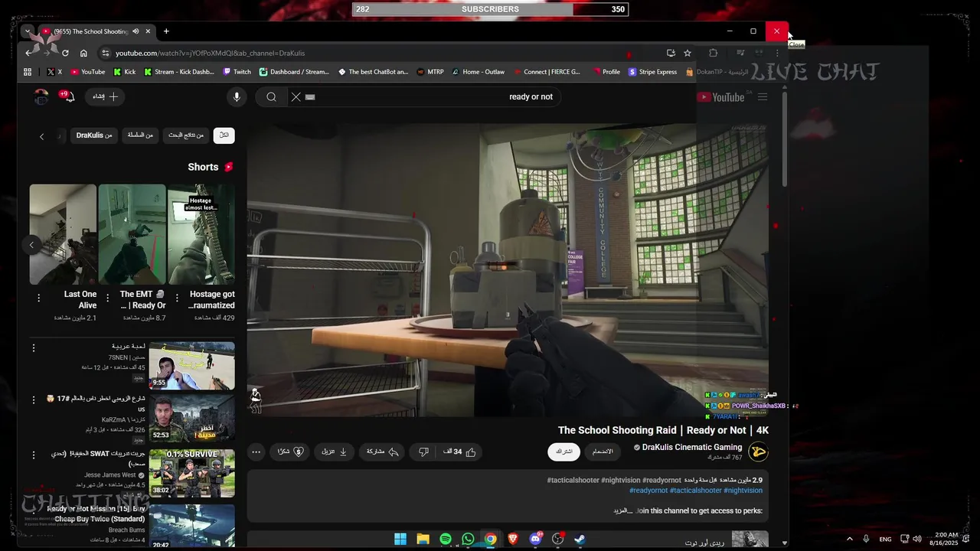The width and height of the screenshot is (980, 551).
Task: Open the Stripe Express bookmark
Action: tap(652, 72)
